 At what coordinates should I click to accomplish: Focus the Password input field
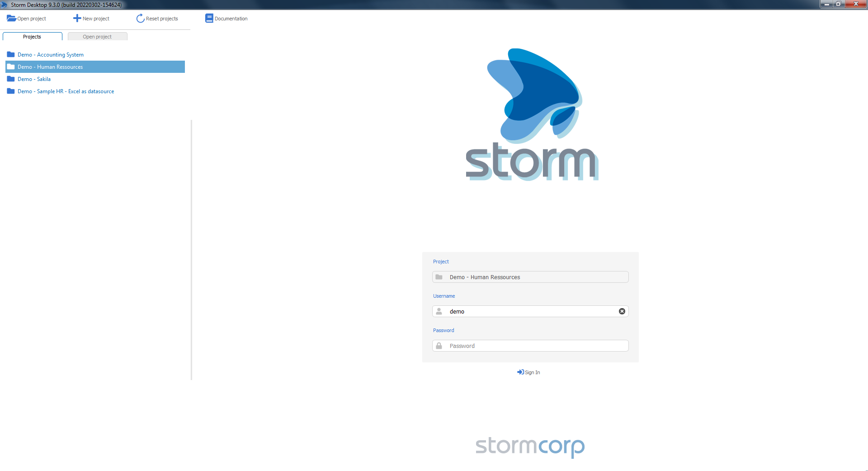[530, 346]
